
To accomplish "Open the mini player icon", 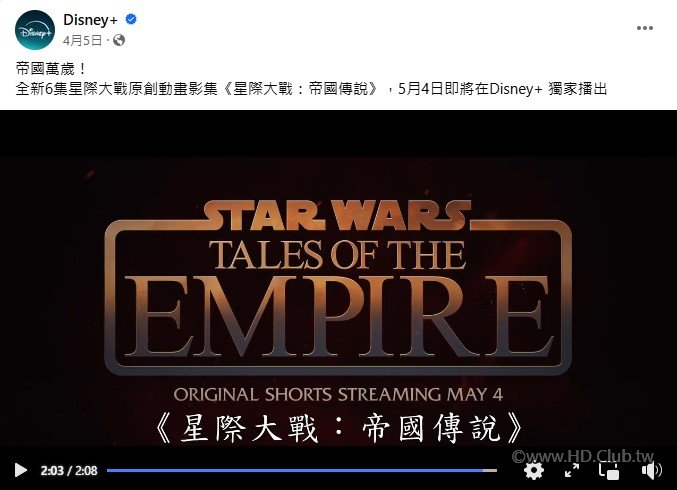I will [609, 471].
